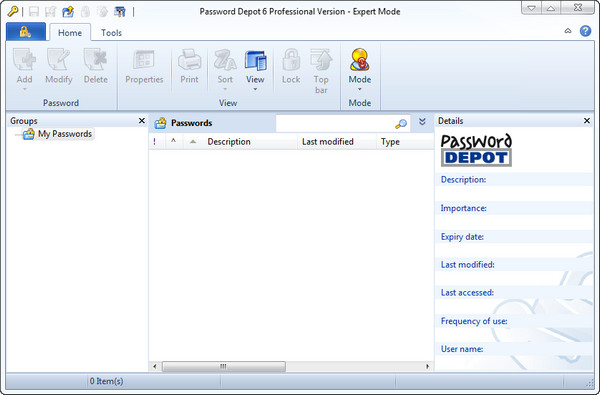
Task: Expand the Mode dropdown arrow
Action: coord(360,90)
